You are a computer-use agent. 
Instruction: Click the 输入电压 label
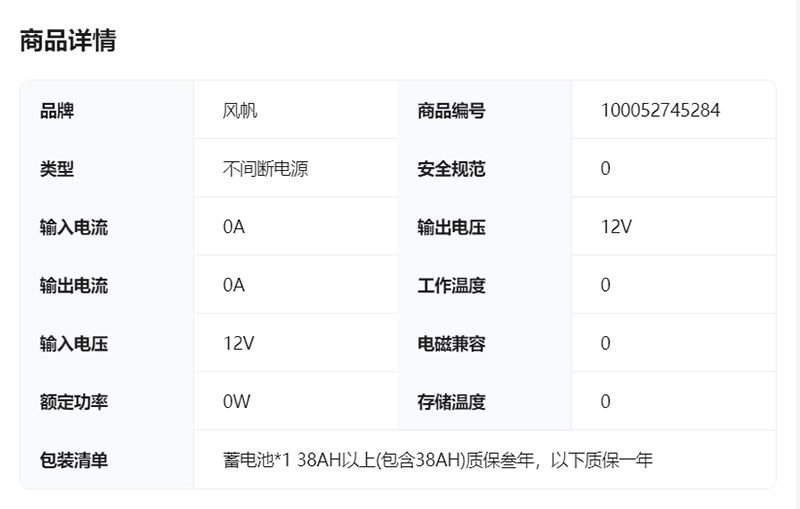pyautogui.click(x=74, y=344)
